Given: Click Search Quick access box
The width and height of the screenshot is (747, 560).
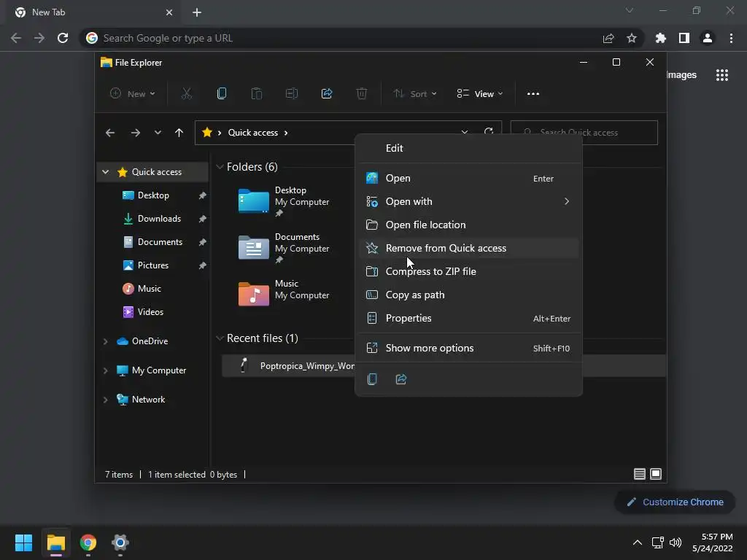Looking at the screenshot, I should 584,133.
